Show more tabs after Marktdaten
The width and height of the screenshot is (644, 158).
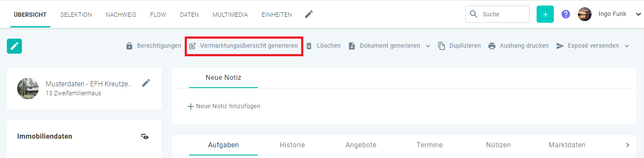click(627, 145)
